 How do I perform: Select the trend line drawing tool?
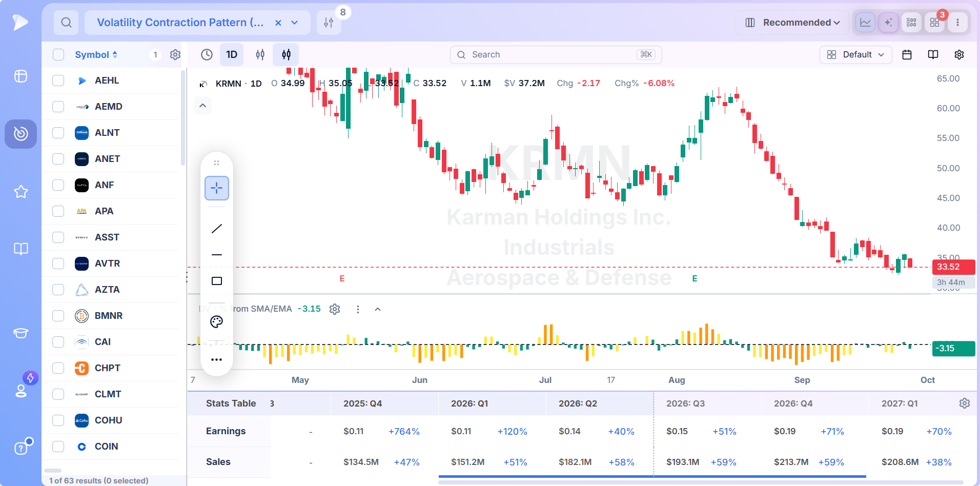(217, 229)
